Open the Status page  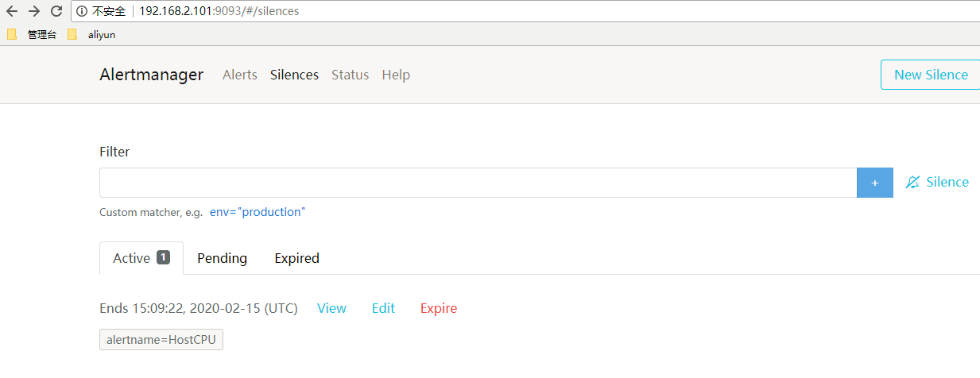(x=350, y=75)
